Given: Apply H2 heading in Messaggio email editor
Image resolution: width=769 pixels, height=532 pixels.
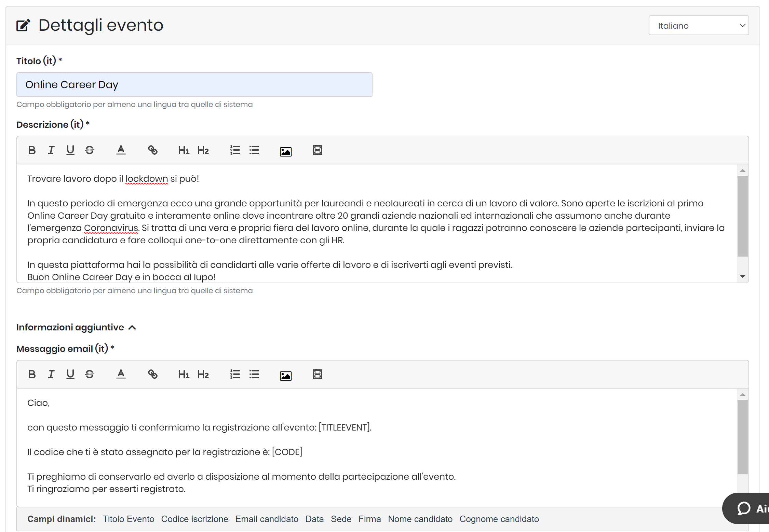Looking at the screenshot, I should coord(203,374).
